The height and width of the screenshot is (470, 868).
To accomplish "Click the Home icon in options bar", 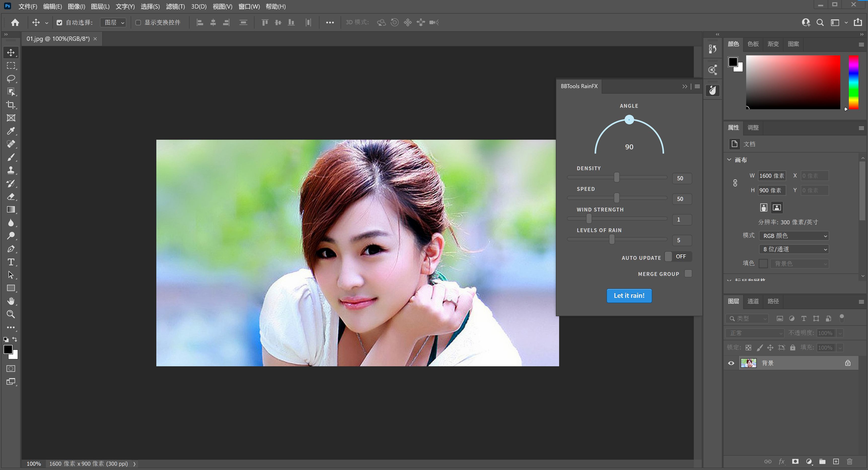I will click(x=15, y=23).
